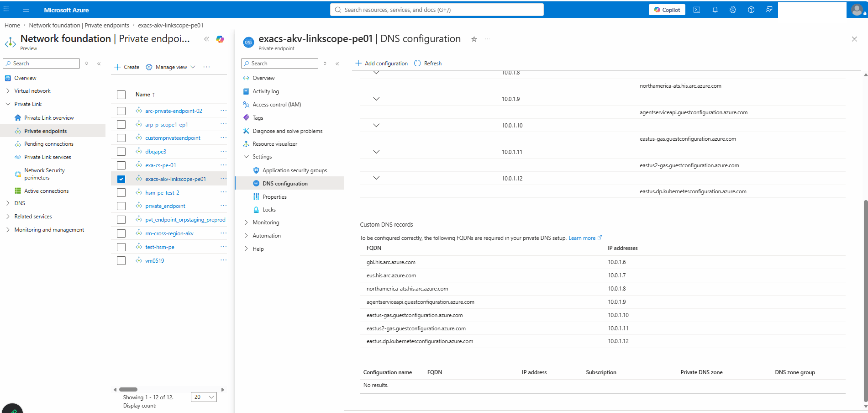Check the customprivateendpoint checkbox
Screen dimensions: 868x413
point(121,138)
